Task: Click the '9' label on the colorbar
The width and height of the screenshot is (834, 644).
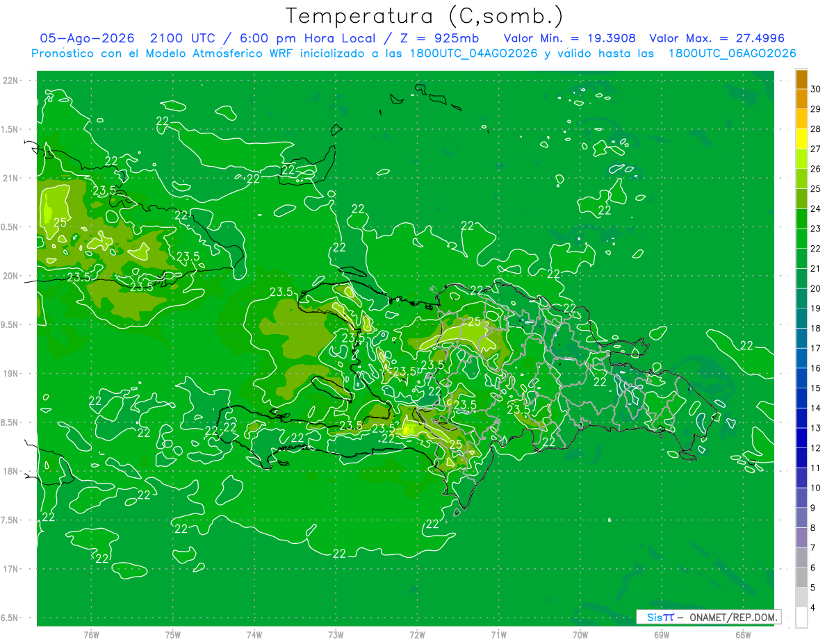Action: [814, 508]
